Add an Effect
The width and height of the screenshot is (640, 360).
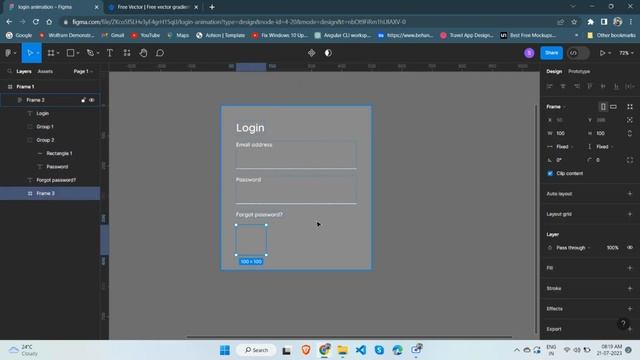[630, 309]
